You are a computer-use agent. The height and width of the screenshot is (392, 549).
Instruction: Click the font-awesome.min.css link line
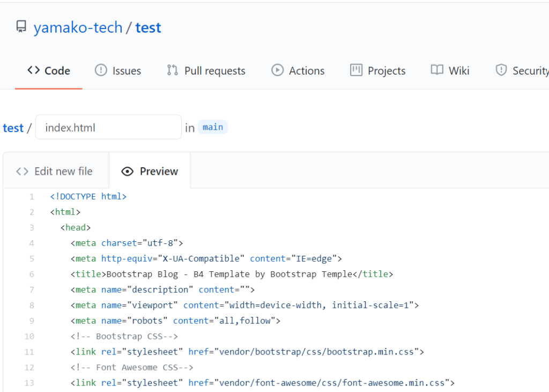click(263, 382)
